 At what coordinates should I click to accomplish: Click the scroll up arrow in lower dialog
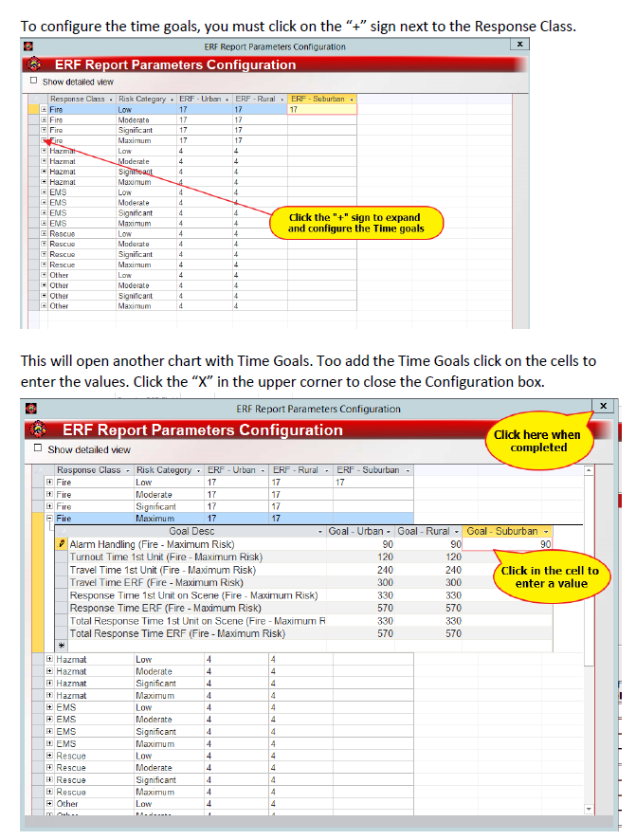coord(589,470)
